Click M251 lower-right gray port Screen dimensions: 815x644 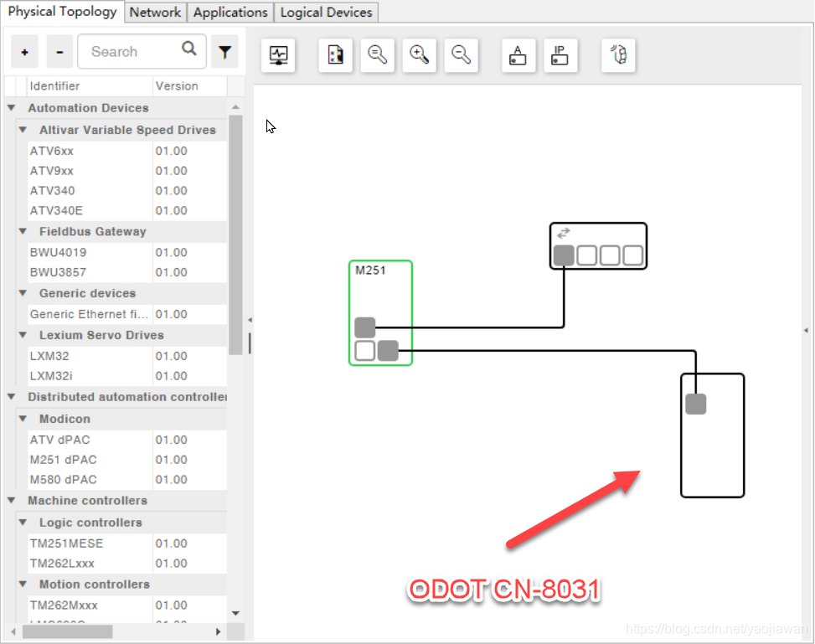(388, 350)
